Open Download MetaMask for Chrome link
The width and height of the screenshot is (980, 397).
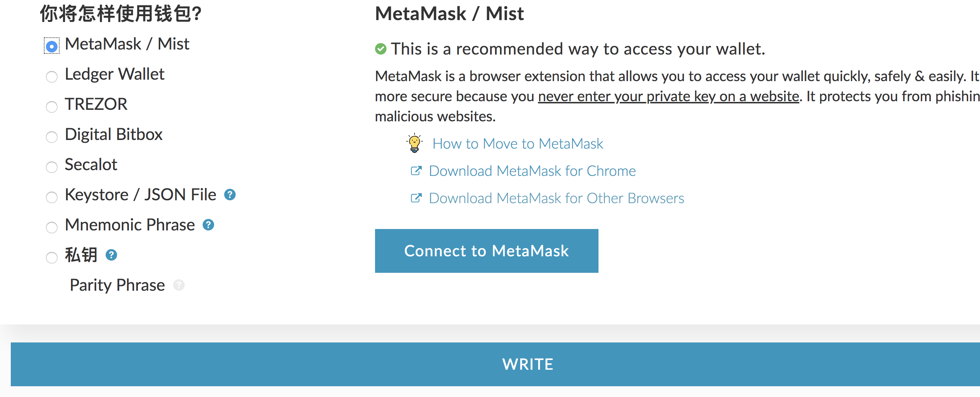[x=532, y=171]
